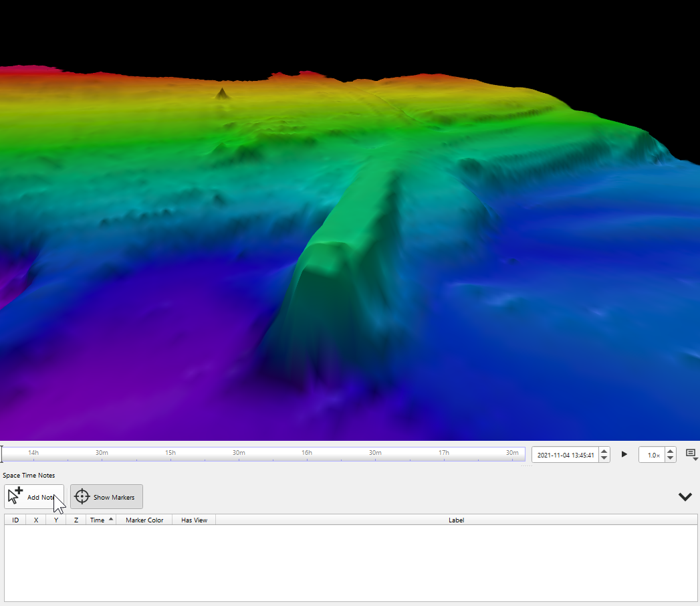700x606 pixels.
Task: Open the notes options dropdown icon
Action: pos(691,455)
